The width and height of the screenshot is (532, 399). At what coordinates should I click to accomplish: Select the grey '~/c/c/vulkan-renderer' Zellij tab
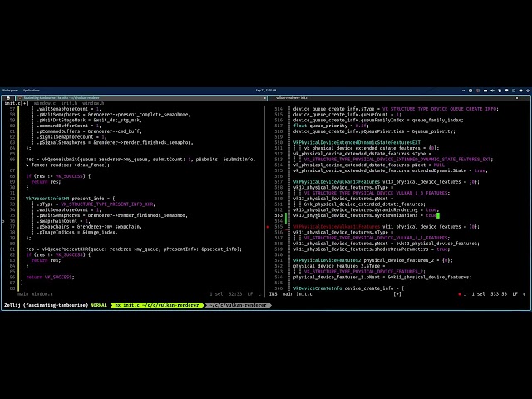pos(239,305)
